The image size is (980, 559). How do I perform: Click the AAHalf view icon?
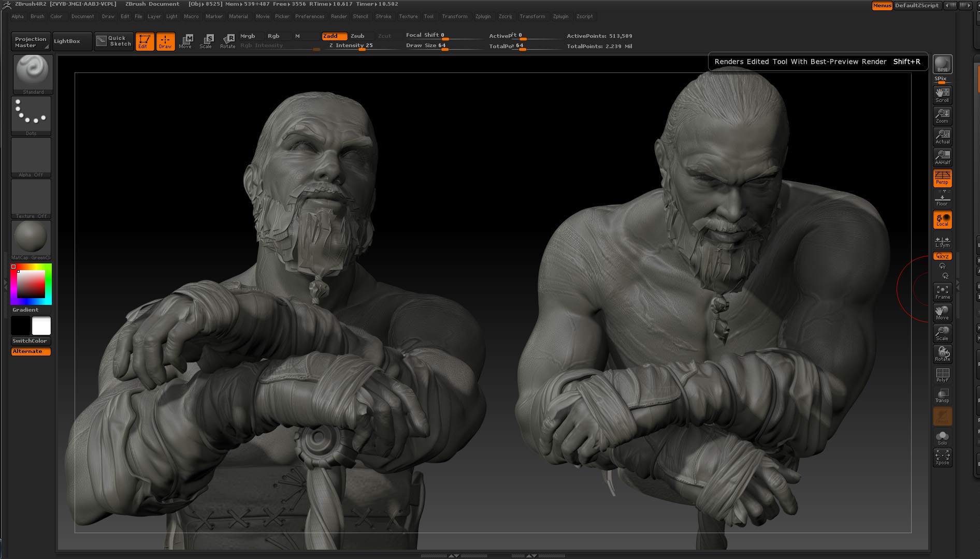pos(942,157)
